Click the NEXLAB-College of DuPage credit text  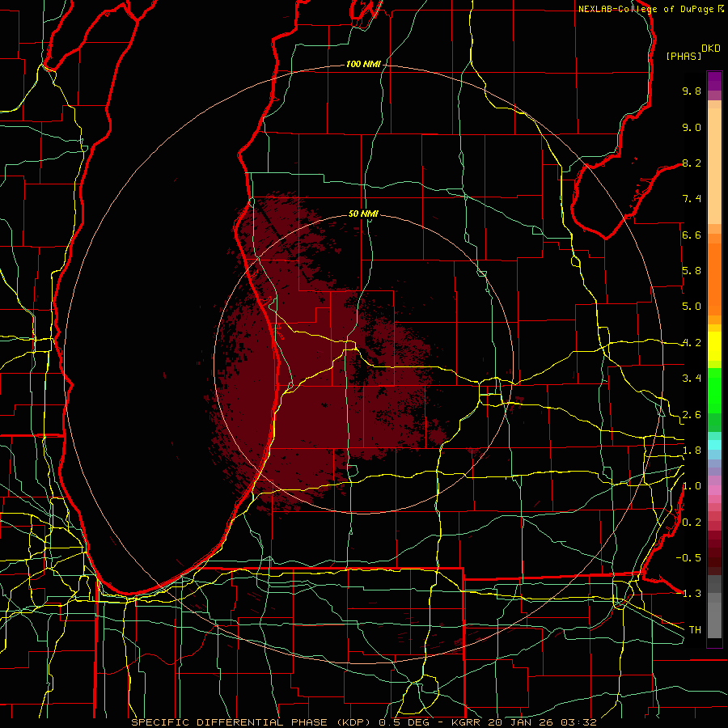click(x=646, y=9)
